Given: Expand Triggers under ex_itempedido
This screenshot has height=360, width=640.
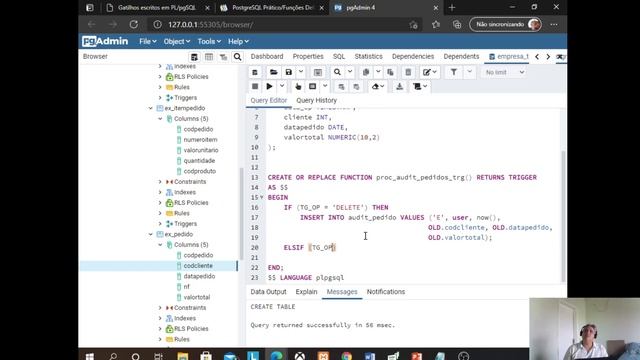Looking at the screenshot, I should (x=160, y=224).
